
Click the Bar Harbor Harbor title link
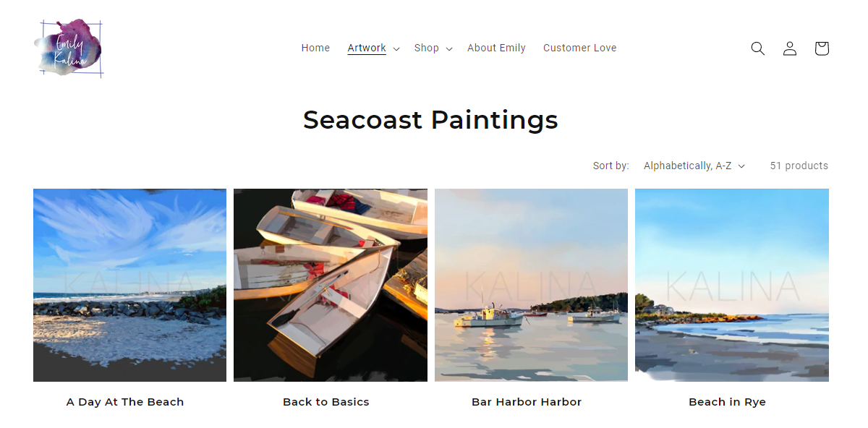tap(527, 402)
